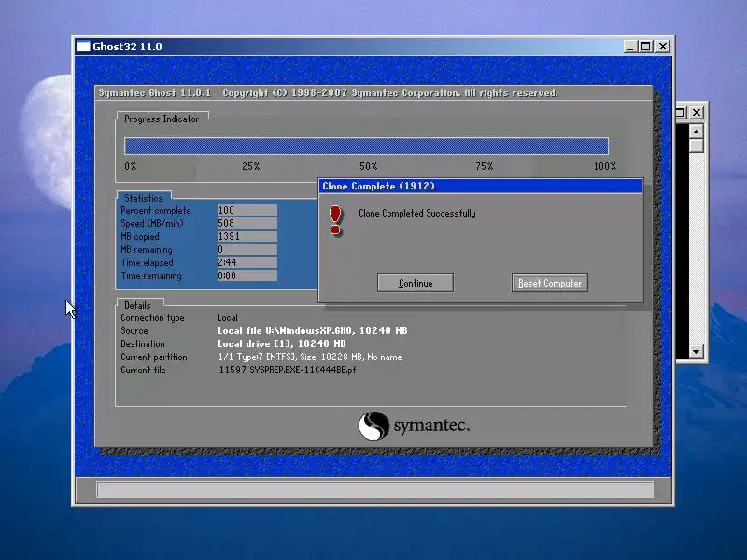Image resolution: width=747 pixels, height=560 pixels.
Task: Click the 'MB copied' label
Action: [140, 236]
